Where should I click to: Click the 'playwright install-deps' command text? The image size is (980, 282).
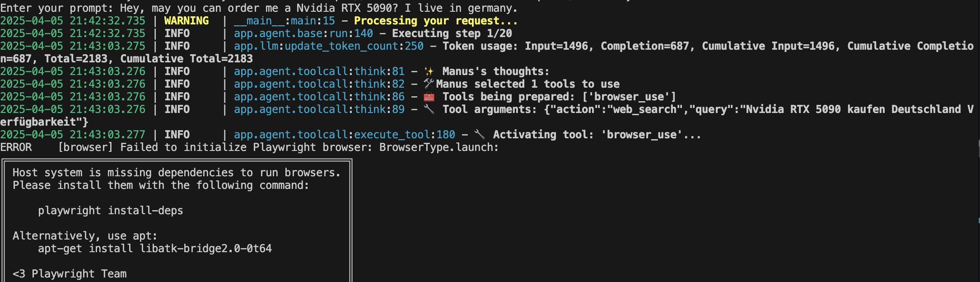(x=111, y=211)
